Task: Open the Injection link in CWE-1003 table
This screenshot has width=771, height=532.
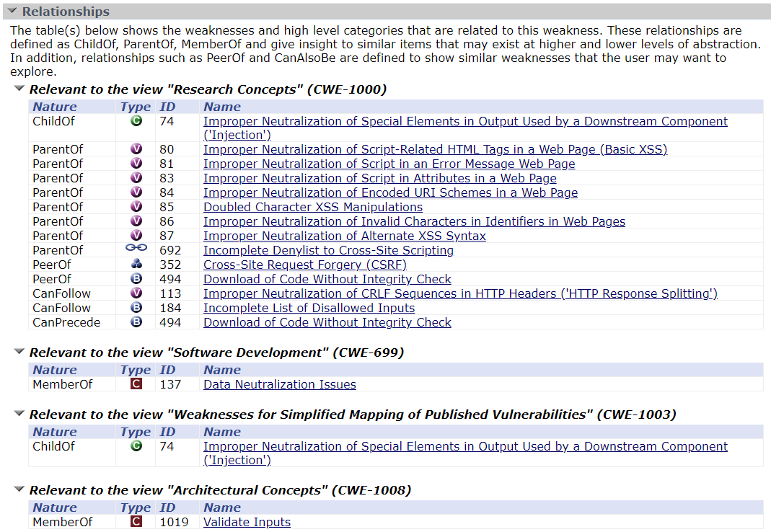Action: point(465,453)
